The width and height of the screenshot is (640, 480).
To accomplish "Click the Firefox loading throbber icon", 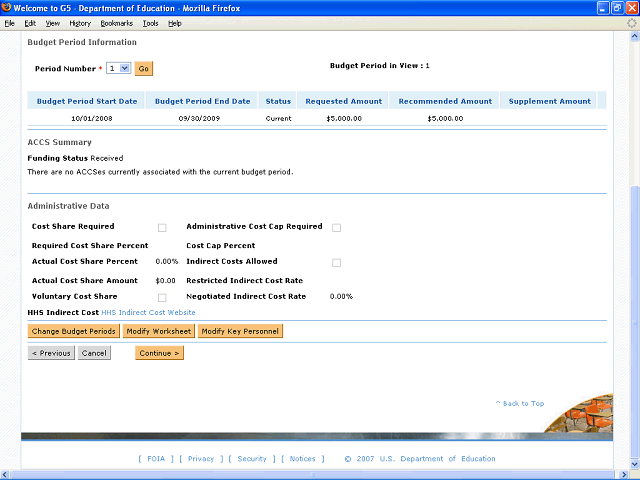I will [632, 23].
